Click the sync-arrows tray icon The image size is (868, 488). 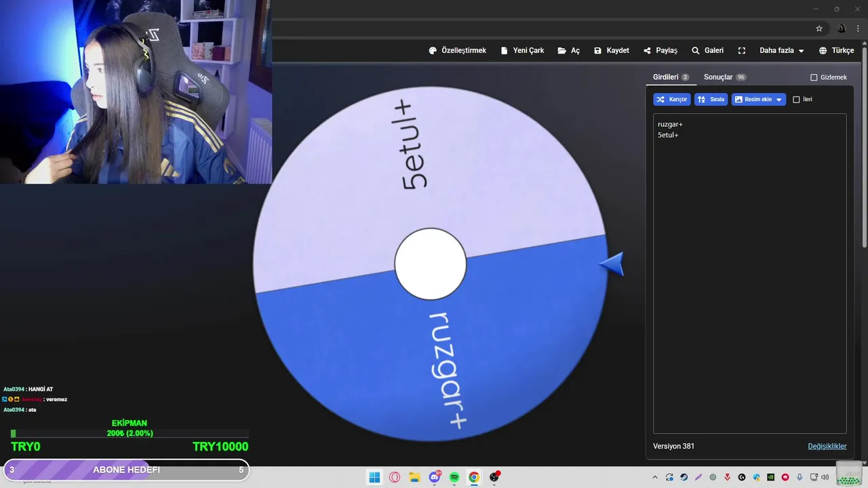point(669,477)
